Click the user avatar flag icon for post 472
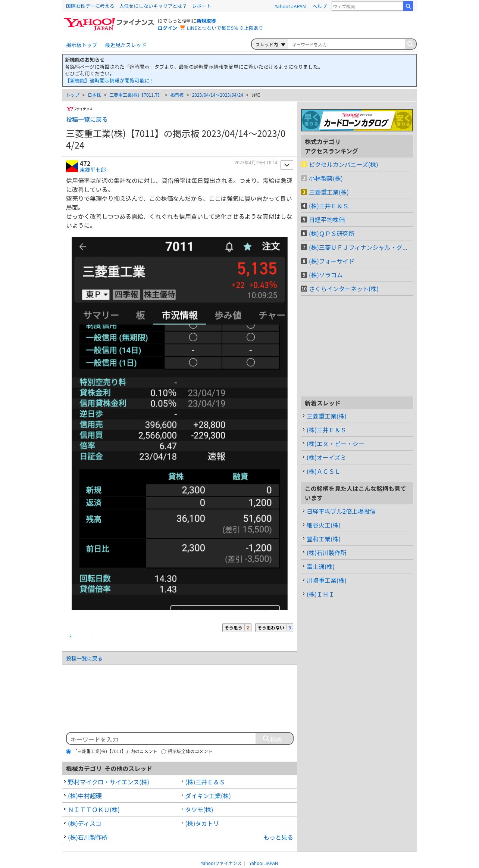This screenshot has width=479, height=868. click(72, 166)
